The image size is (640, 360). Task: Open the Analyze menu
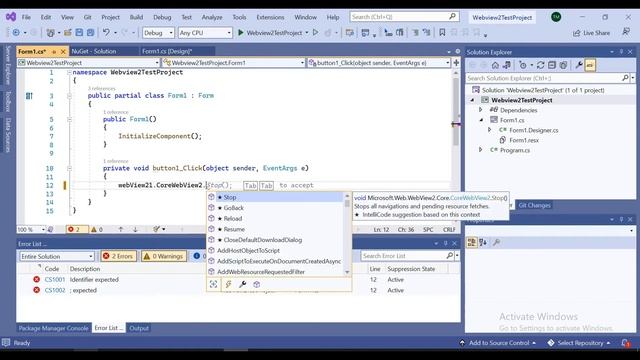212,17
